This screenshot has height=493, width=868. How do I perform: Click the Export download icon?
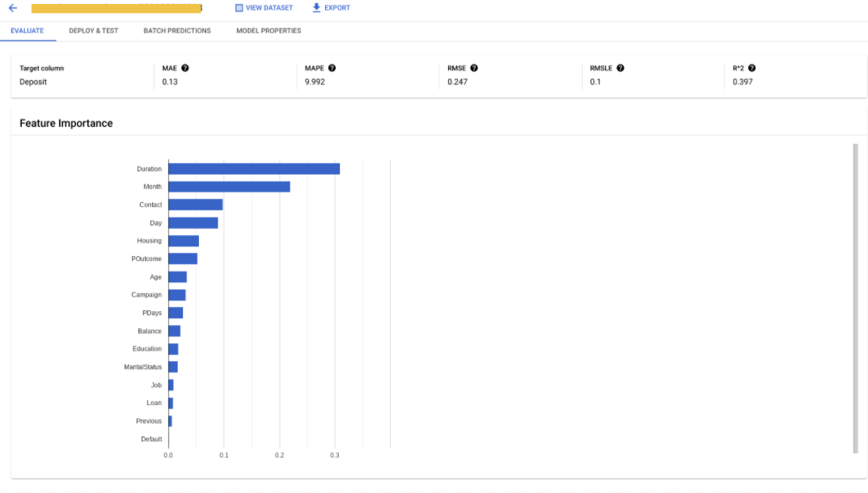[x=316, y=8]
